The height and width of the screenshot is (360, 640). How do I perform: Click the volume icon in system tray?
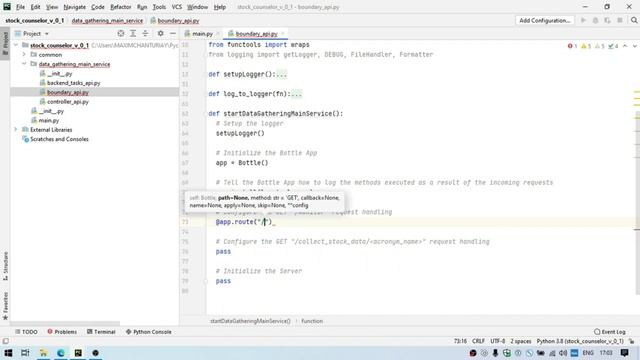coord(563,353)
